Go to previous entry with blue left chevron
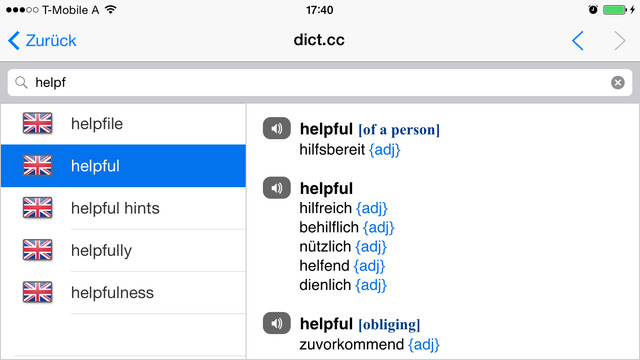This screenshot has width=640, height=360. pyautogui.click(x=578, y=40)
